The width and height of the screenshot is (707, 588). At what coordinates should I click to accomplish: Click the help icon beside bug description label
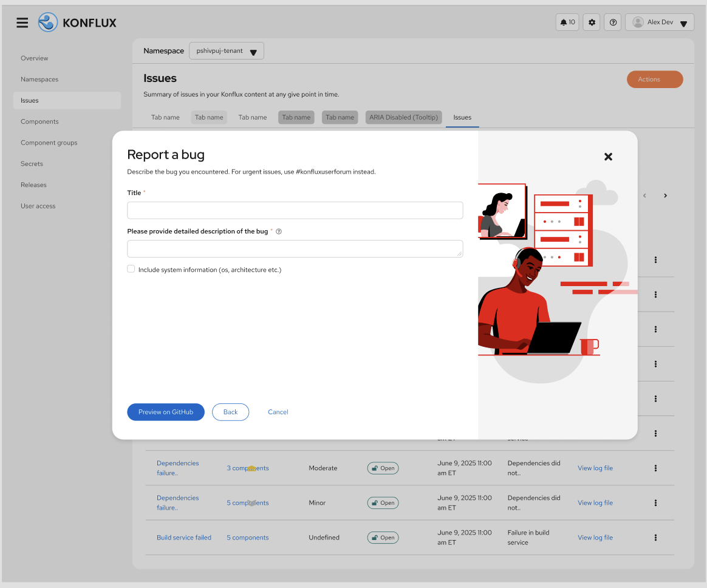tap(279, 231)
